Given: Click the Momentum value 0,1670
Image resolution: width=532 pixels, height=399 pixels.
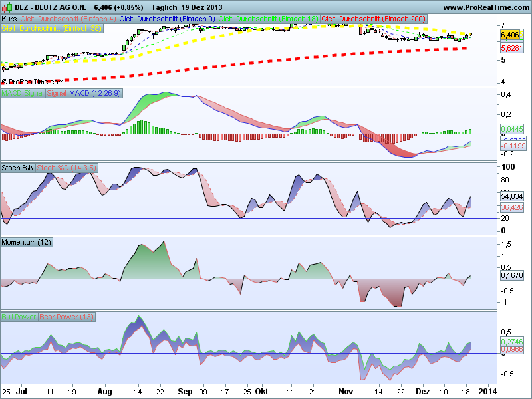Looking at the screenshot, I should click(x=512, y=275).
